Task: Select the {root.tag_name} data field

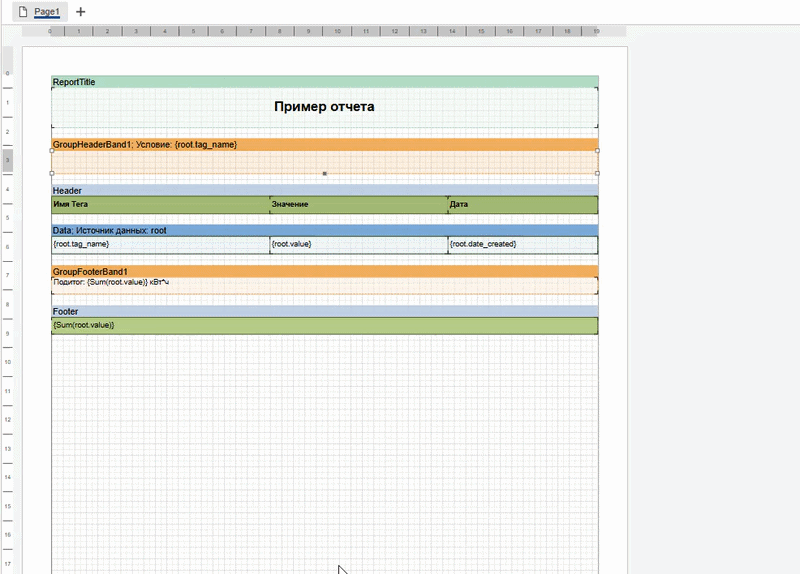Action: (160, 244)
